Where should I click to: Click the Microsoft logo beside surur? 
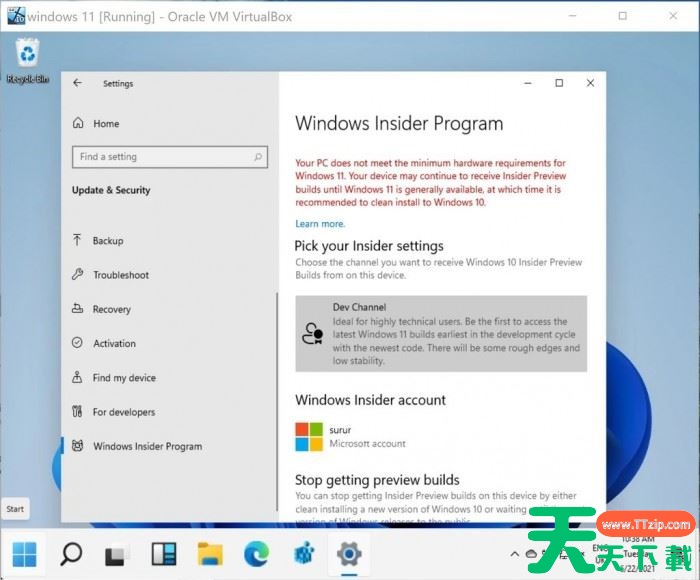(x=309, y=437)
